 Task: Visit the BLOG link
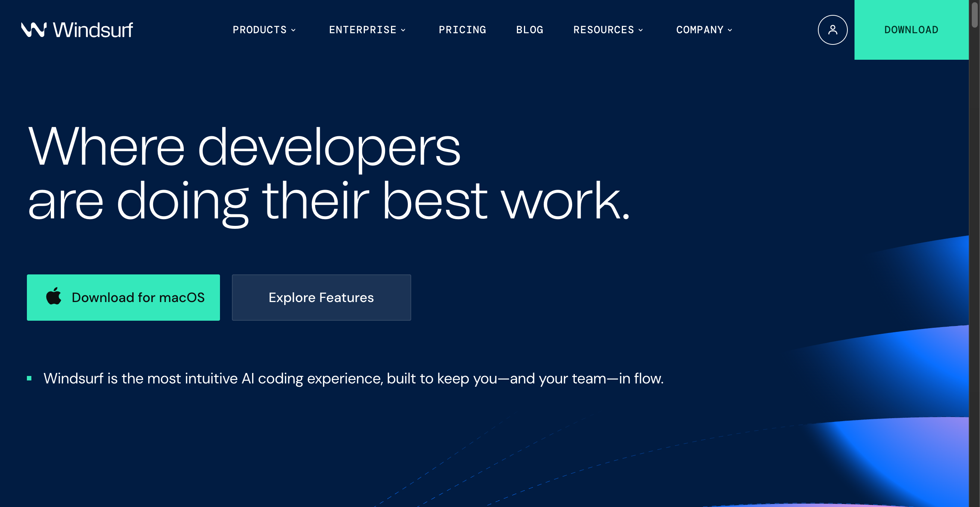click(x=530, y=29)
